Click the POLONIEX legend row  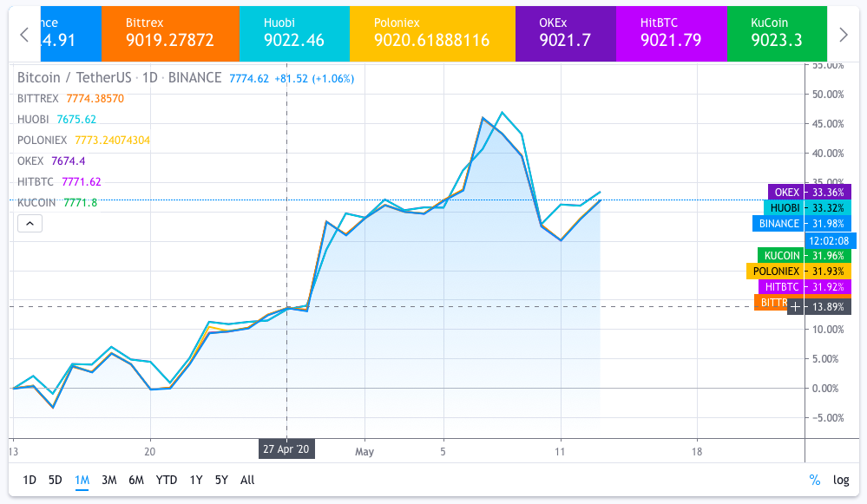[x=83, y=141]
